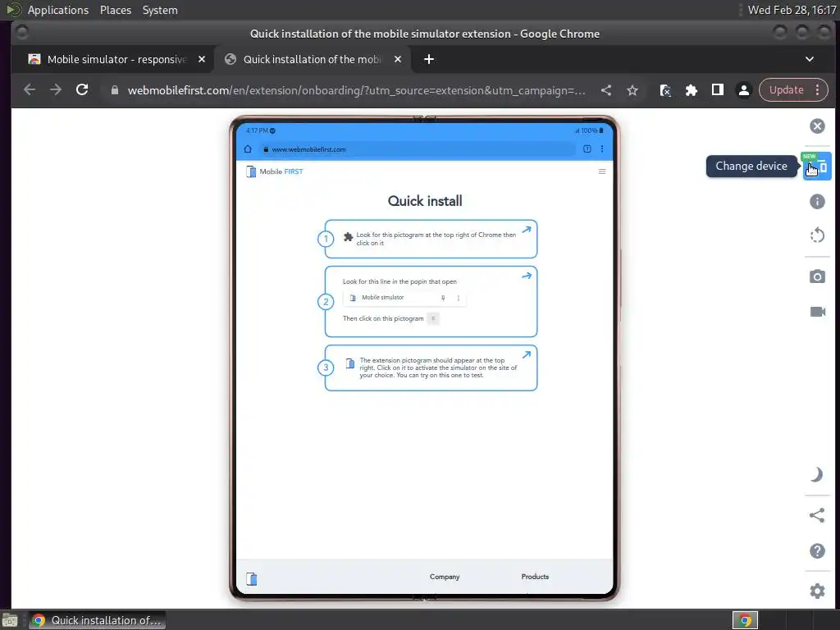Take a screenshot with the camera icon

pyautogui.click(x=817, y=276)
